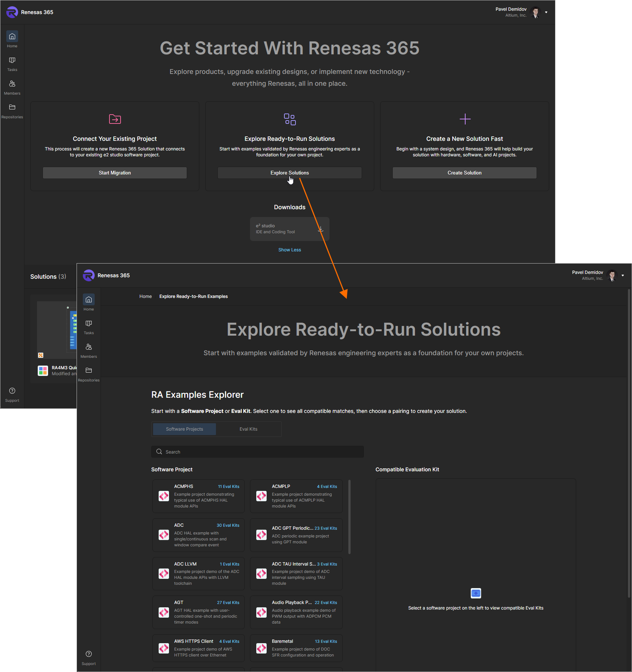The height and width of the screenshot is (672, 632).
Task: Click the Software Project list scrollbar
Action: [349, 517]
